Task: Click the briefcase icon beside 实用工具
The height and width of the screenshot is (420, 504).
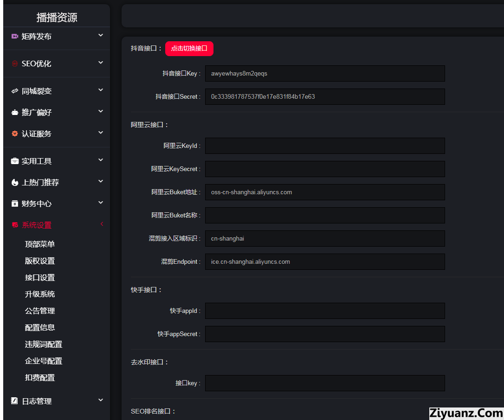Action: coord(14,161)
